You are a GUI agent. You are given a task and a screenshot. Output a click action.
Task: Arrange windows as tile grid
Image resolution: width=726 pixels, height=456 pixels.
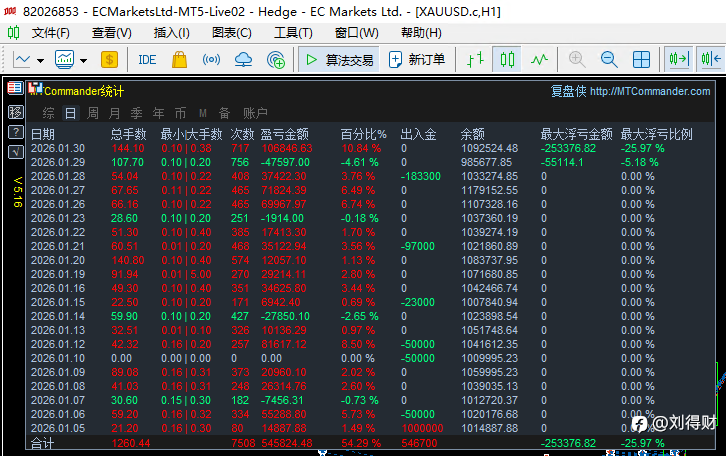point(641,59)
